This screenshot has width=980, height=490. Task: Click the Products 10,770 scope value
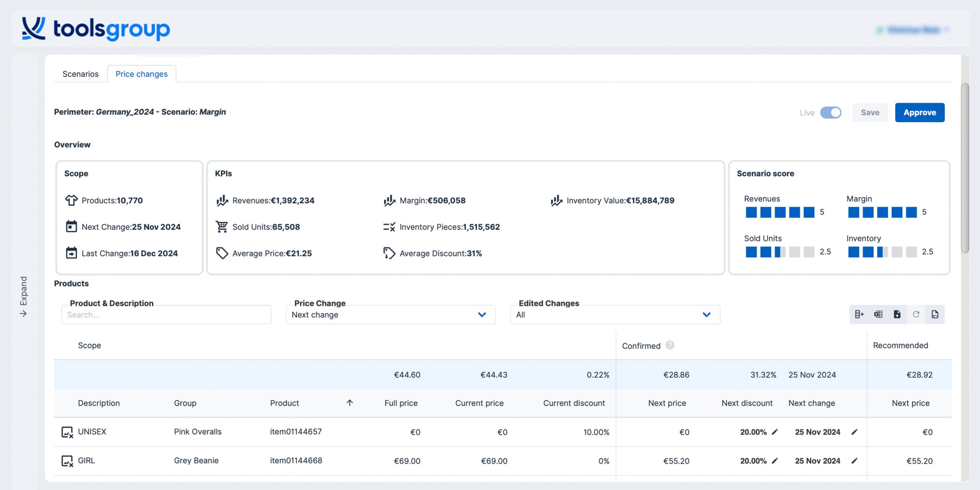[x=130, y=200]
